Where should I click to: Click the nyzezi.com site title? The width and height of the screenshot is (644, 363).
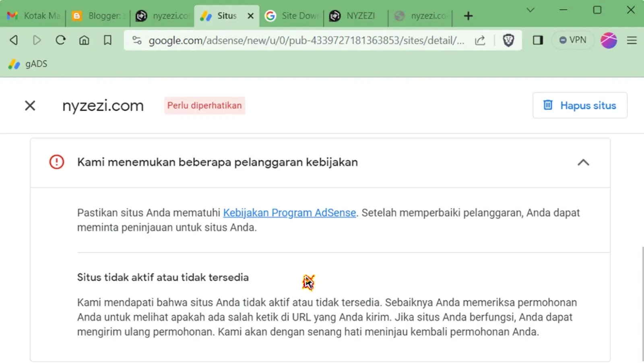pyautogui.click(x=103, y=106)
